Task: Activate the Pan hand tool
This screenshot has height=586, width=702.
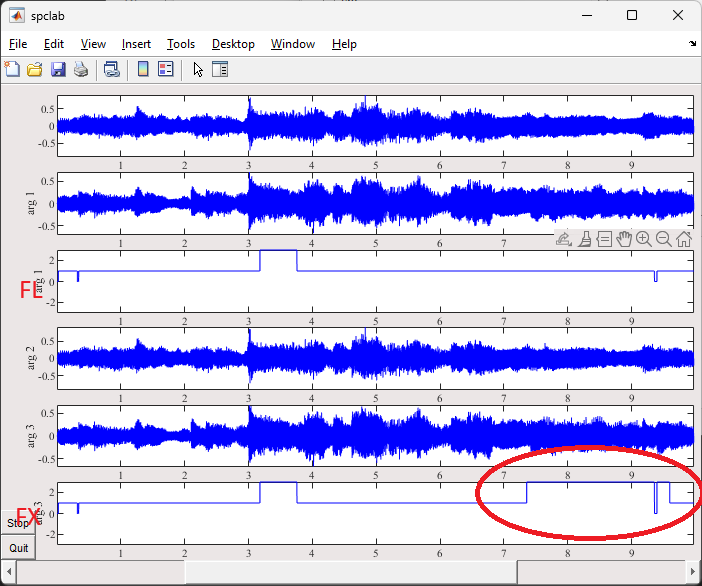Action: [x=624, y=239]
